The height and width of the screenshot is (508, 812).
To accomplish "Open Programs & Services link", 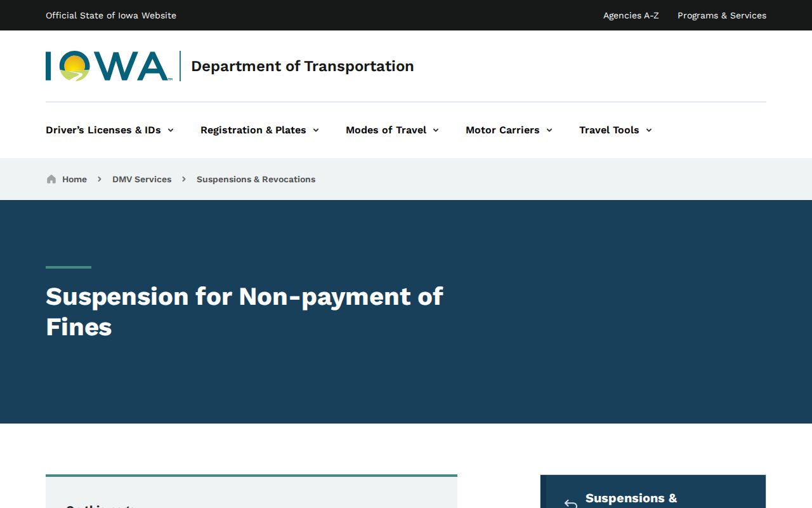I will 722,15.
